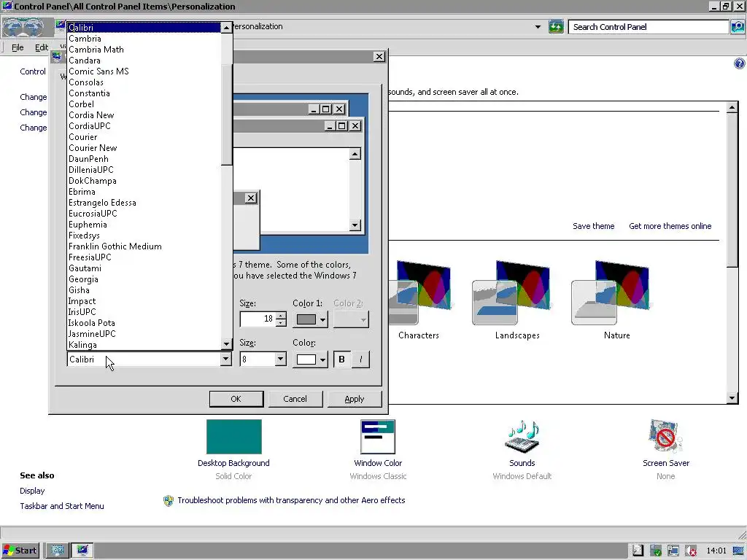Open the font Color dropdown arrow
Image resolution: width=747 pixels, height=560 pixels.
tap(322, 359)
